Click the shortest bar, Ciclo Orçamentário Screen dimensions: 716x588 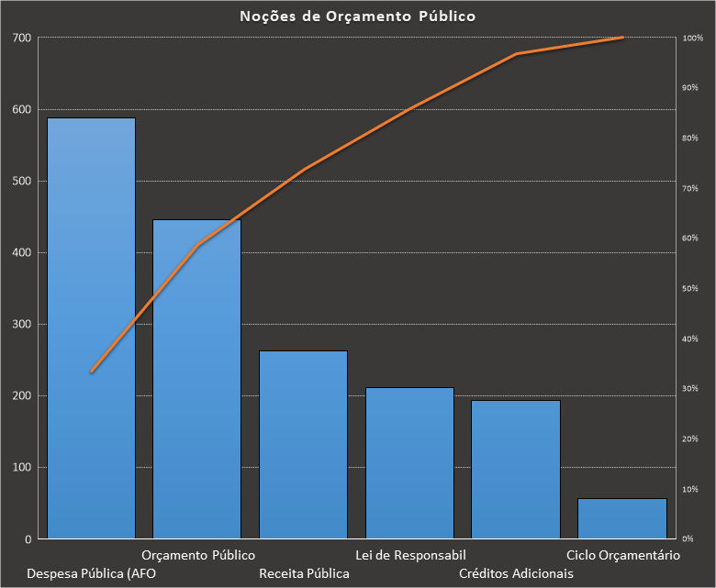point(621,518)
